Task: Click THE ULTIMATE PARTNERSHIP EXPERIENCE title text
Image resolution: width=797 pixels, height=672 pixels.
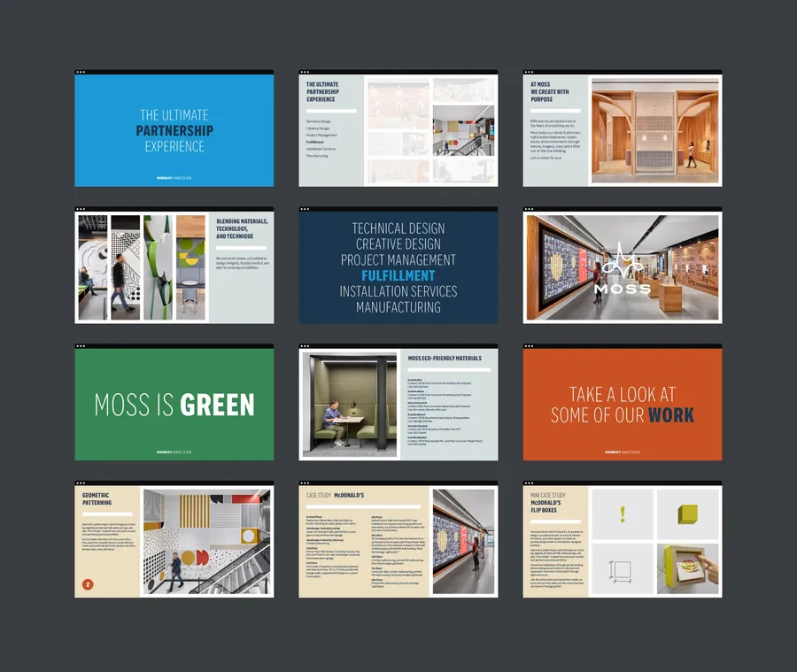Action: point(174,130)
